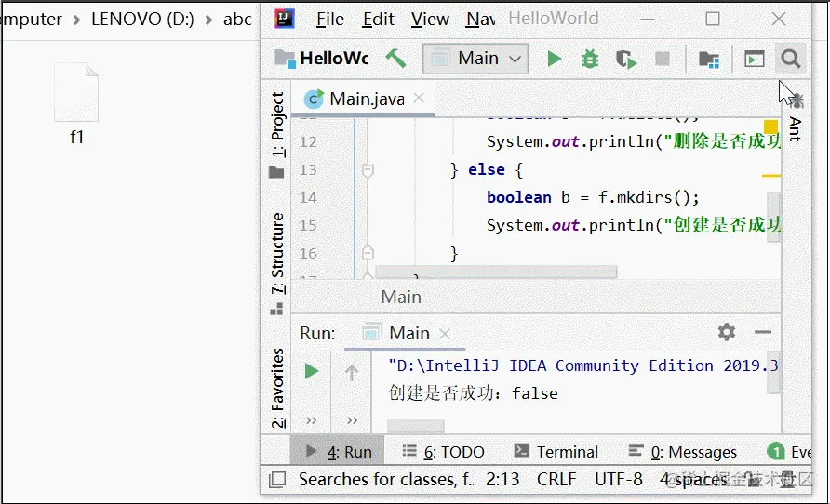Open the 2: Favorites tool window
The height and width of the screenshot is (504, 830).
click(278, 388)
